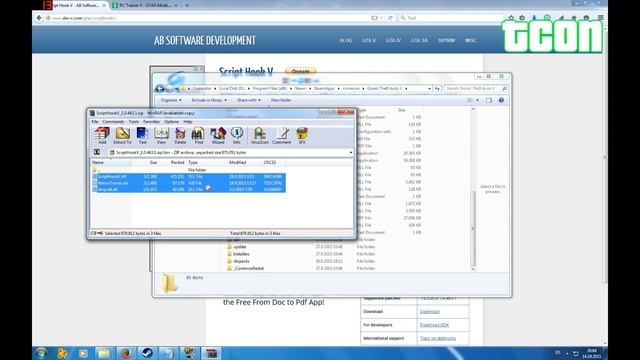Image resolution: width=640 pixels, height=360 pixels.
Task: Click the MISC link in site navigation
Action: [471, 40]
